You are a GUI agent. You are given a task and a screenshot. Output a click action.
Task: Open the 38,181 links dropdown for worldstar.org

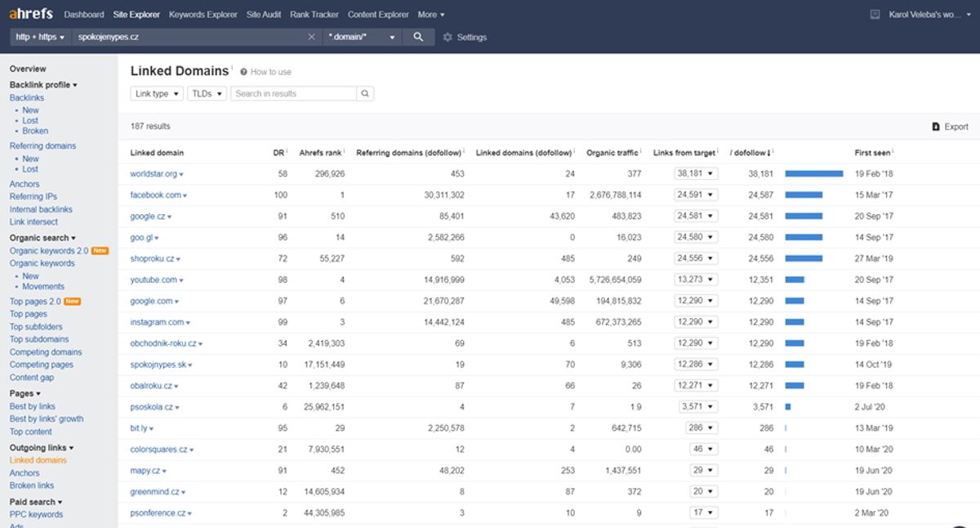(x=697, y=173)
